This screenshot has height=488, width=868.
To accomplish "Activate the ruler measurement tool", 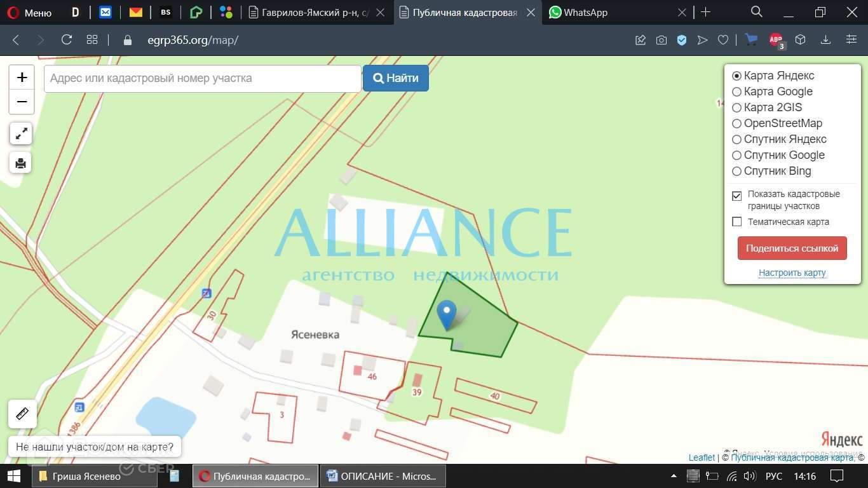I will click(x=22, y=414).
